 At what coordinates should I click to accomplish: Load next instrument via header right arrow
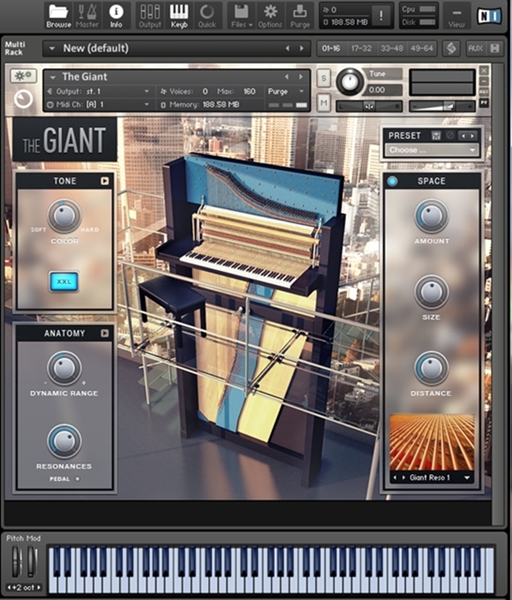[x=301, y=77]
